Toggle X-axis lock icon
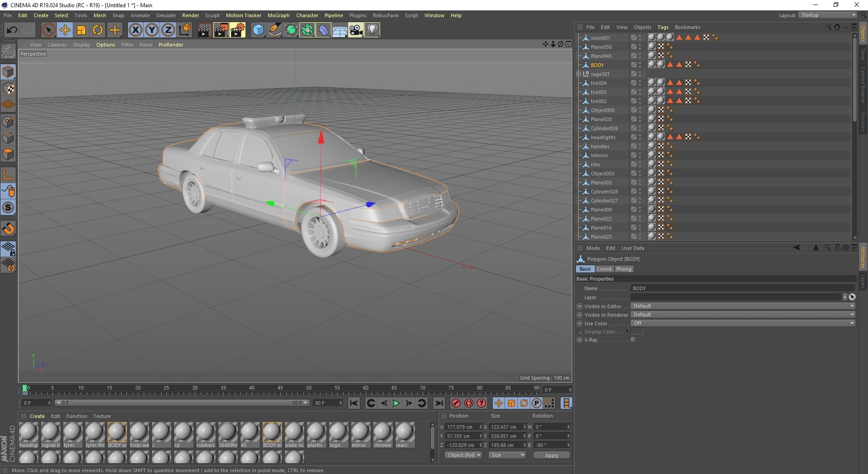The height and width of the screenshot is (474, 868). coord(135,30)
